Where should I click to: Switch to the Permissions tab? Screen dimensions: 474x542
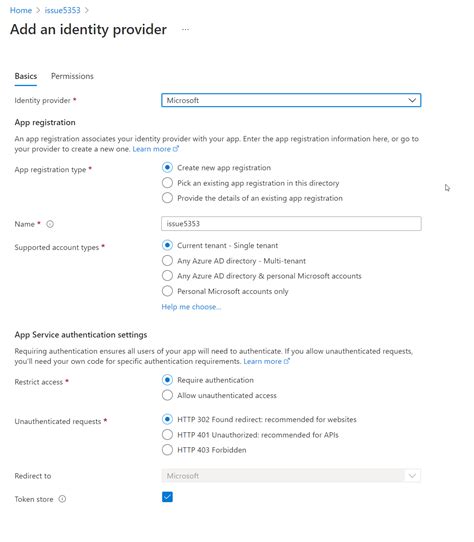point(72,76)
